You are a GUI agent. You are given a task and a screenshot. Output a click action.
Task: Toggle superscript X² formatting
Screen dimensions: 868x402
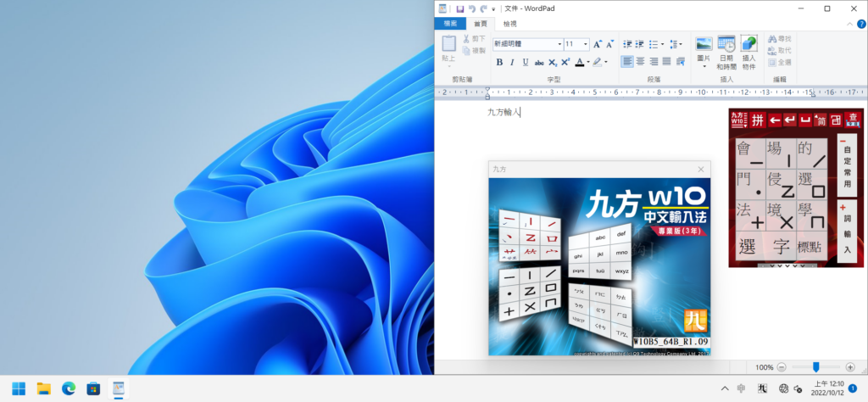coord(565,62)
